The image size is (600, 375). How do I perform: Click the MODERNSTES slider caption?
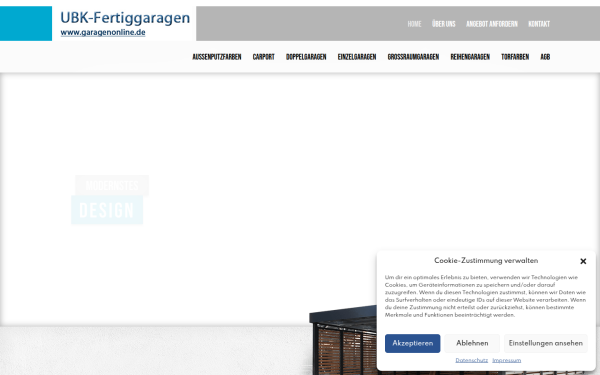(112, 186)
